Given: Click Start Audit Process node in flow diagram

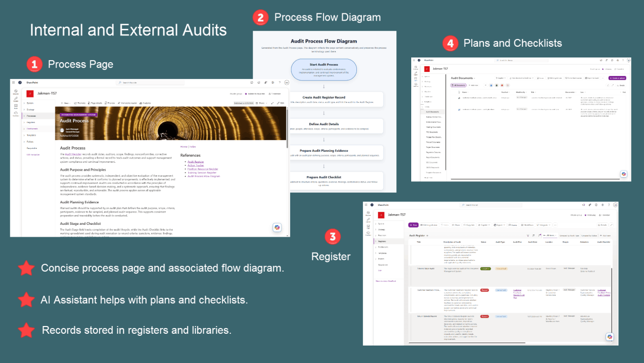Looking at the screenshot, I should [x=324, y=69].
